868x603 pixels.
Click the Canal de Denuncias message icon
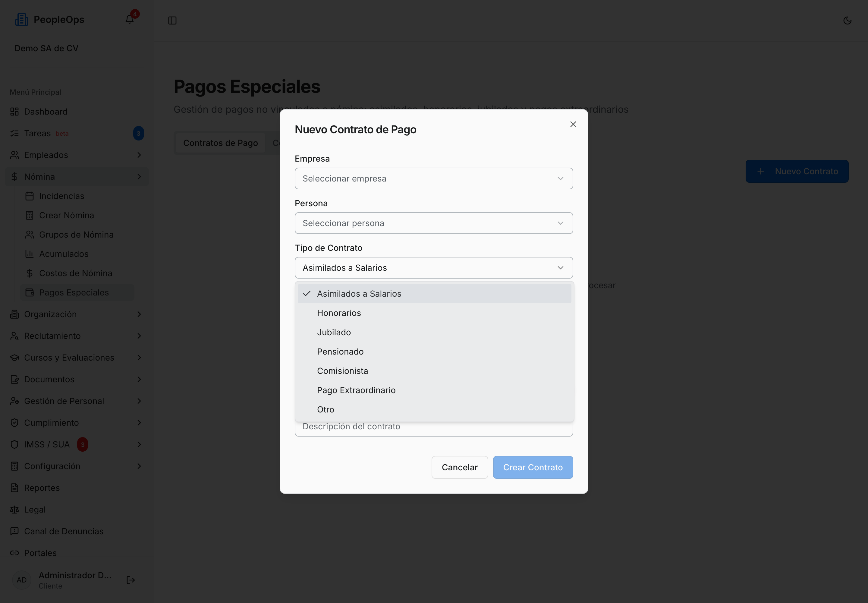14,531
